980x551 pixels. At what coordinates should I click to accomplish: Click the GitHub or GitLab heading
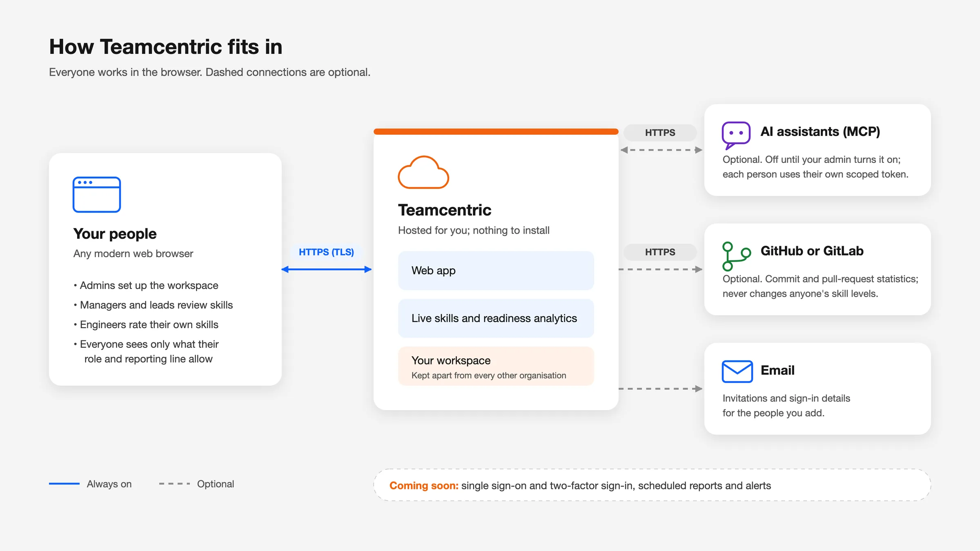(x=812, y=251)
